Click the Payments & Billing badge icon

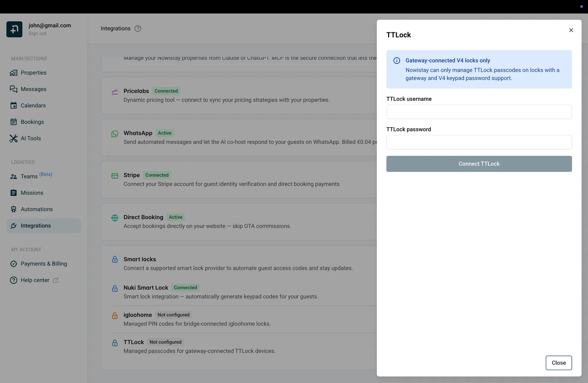point(14,264)
